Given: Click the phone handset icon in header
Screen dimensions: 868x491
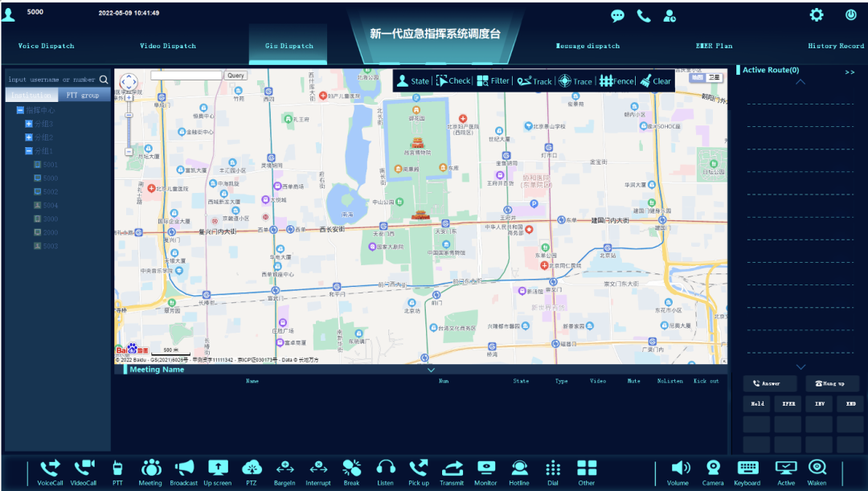Looking at the screenshot, I should point(643,16).
